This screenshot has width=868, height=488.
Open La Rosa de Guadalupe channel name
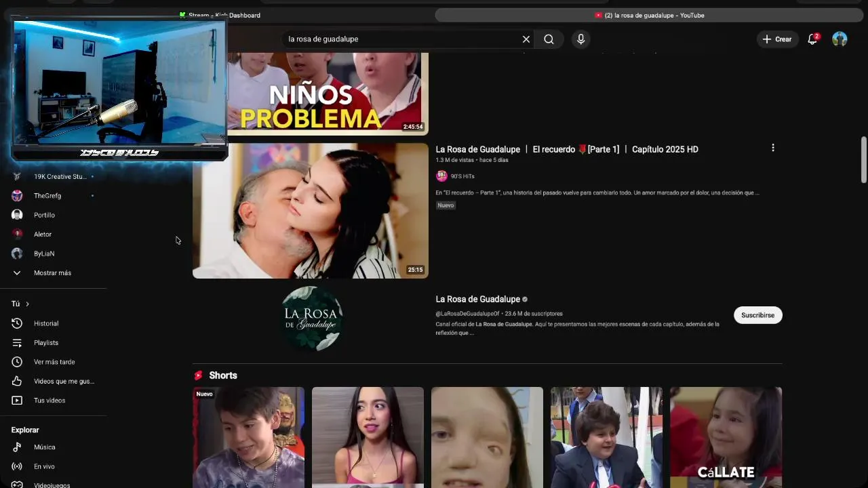478,299
